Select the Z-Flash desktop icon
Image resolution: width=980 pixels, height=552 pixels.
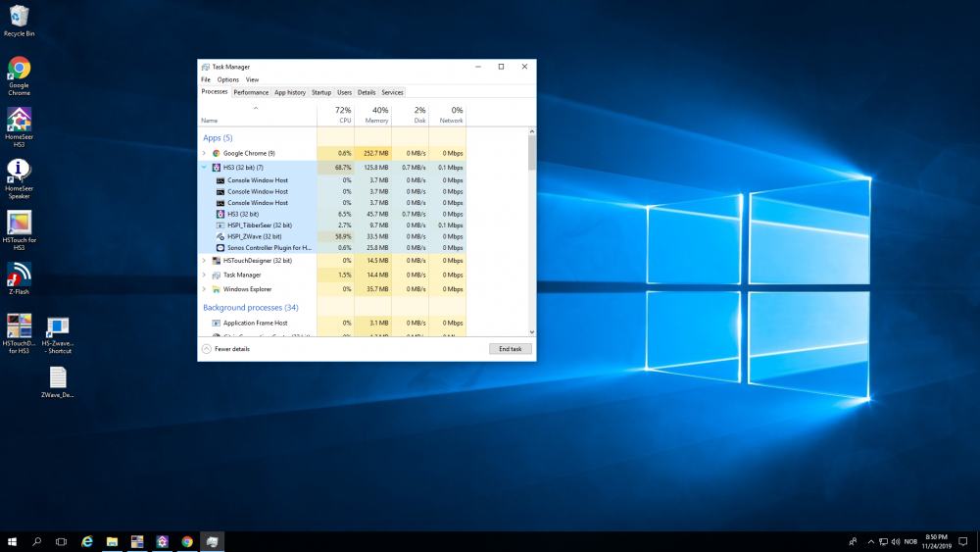point(19,275)
